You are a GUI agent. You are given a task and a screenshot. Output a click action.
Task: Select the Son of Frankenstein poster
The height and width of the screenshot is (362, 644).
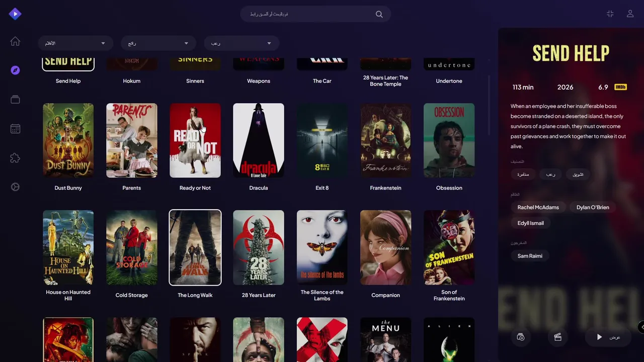point(449,247)
